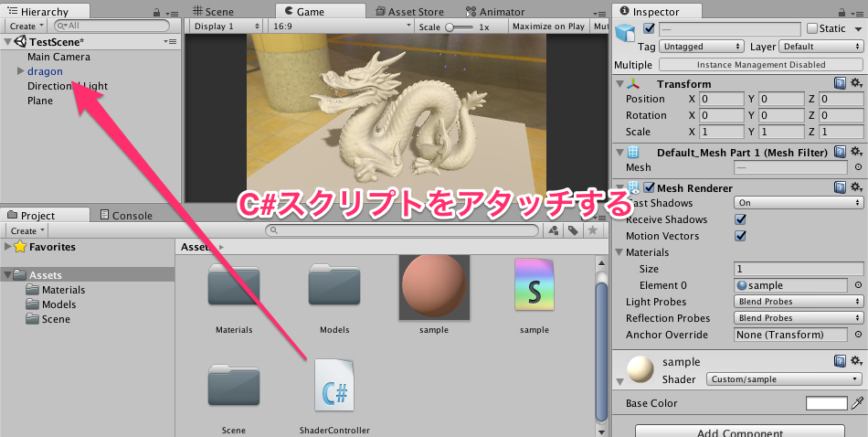868x437 pixels.
Task: Open the Hierarchy panel options menu
Action: [x=174, y=14]
